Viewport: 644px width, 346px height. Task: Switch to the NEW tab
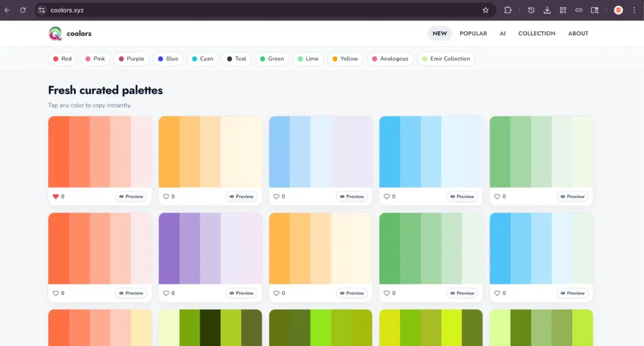439,34
